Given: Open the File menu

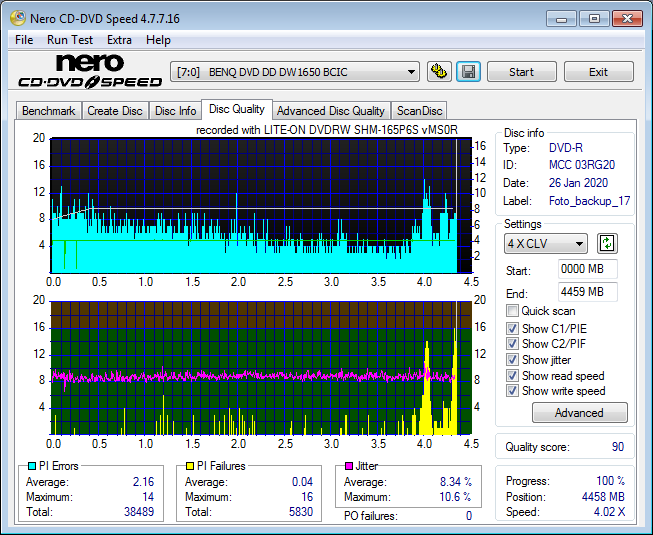Looking at the screenshot, I should pos(24,40).
